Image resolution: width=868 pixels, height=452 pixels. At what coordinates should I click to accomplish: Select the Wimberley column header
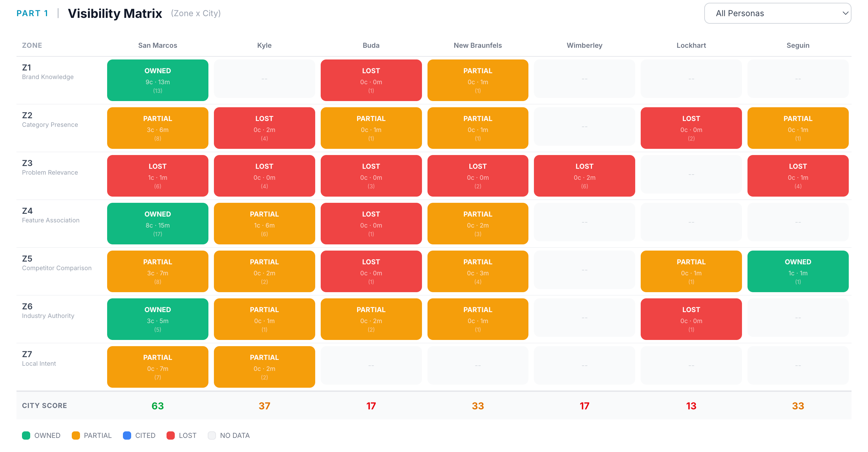pyautogui.click(x=584, y=45)
